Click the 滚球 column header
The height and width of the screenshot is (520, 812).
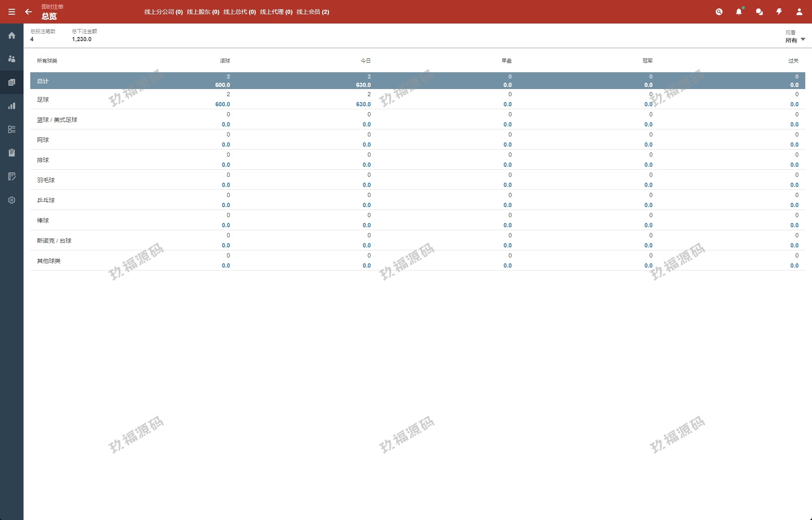click(225, 61)
